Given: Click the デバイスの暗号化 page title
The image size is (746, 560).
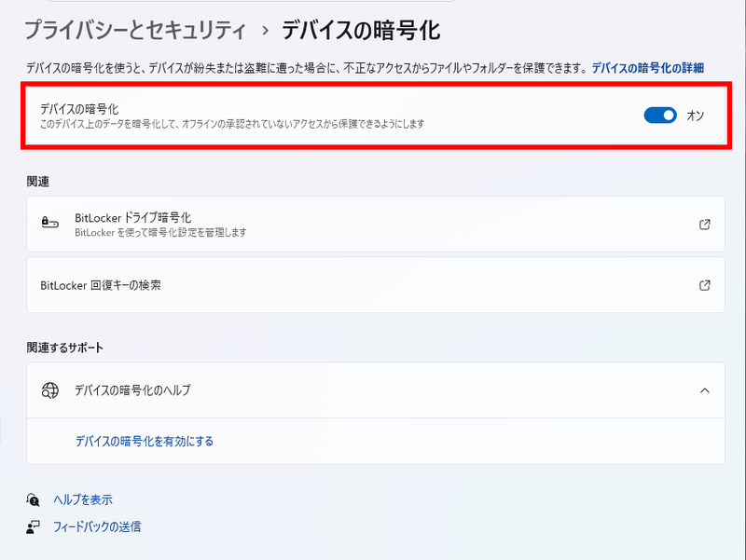Looking at the screenshot, I should [x=361, y=31].
